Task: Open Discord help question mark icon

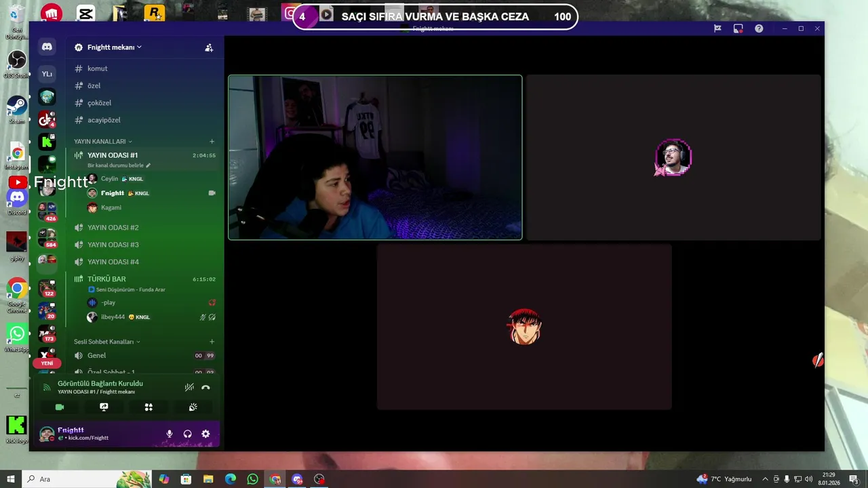Action: pos(759,28)
